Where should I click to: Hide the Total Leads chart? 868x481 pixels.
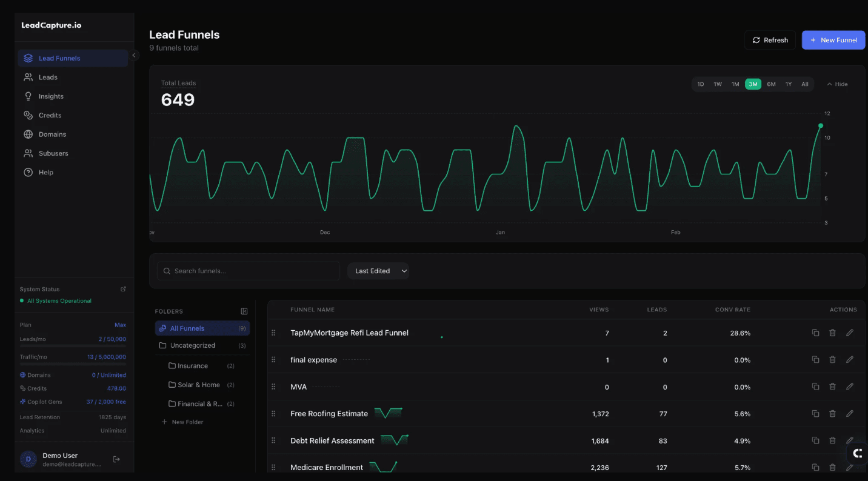tap(837, 84)
